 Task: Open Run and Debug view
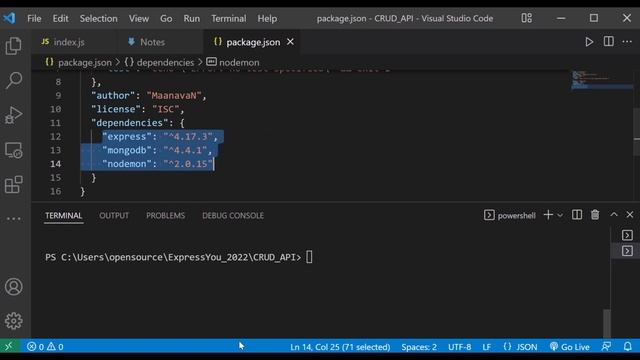pos(13,115)
